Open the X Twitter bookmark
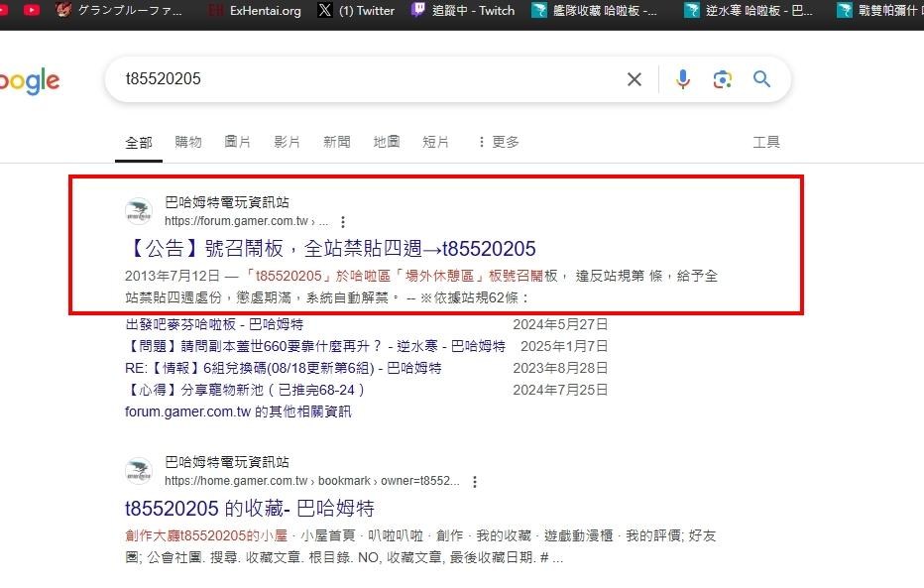The image size is (924, 588). click(357, 10)
